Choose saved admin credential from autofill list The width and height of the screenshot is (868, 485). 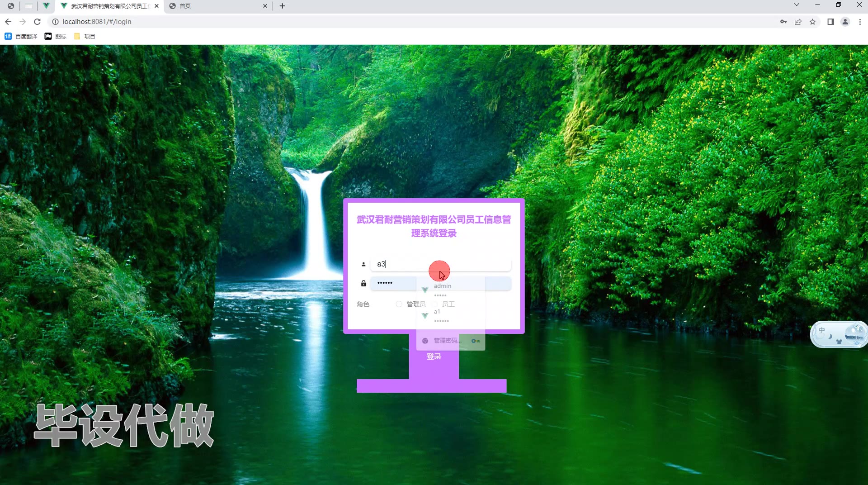(x=451, y=290)
